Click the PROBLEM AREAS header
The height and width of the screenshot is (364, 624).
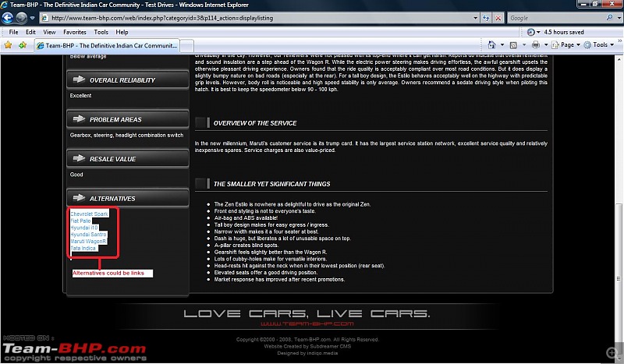[x=128, y=119]
